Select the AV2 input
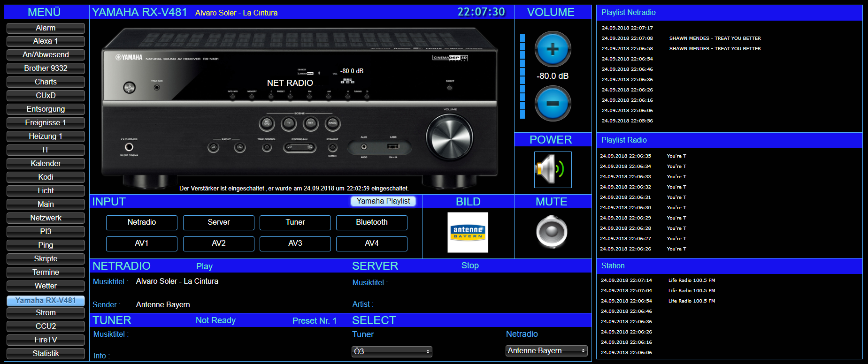Screen dimensions: 868x364 pos(219,243)
